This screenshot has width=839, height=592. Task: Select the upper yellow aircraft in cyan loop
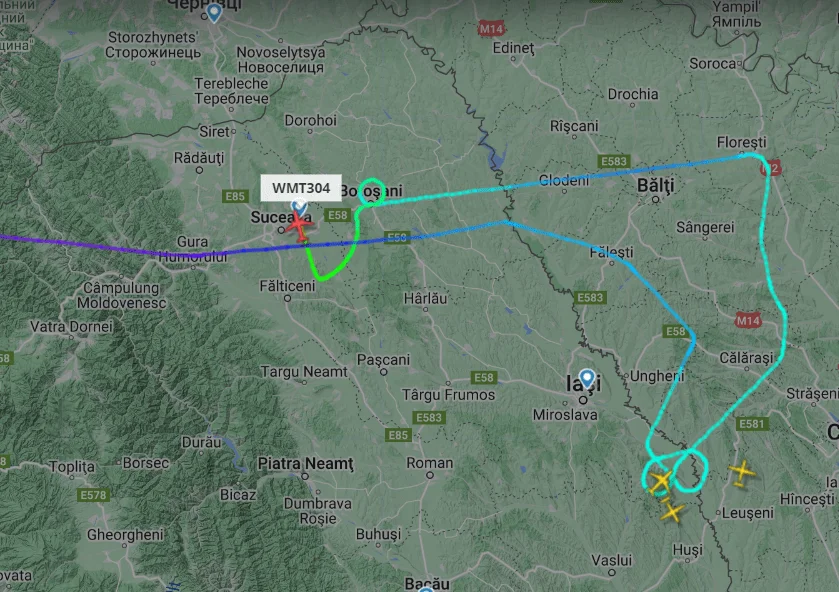(x=660, y=481)
